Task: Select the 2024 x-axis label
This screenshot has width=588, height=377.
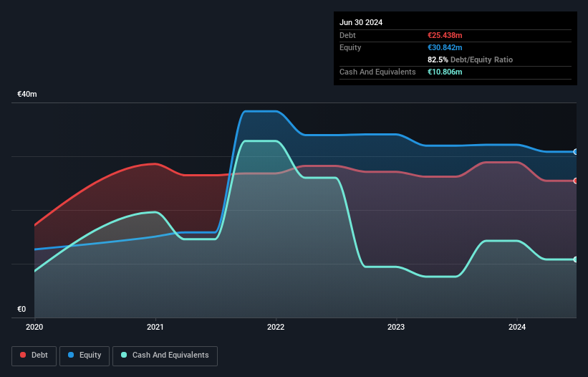Action: point(517,327)
